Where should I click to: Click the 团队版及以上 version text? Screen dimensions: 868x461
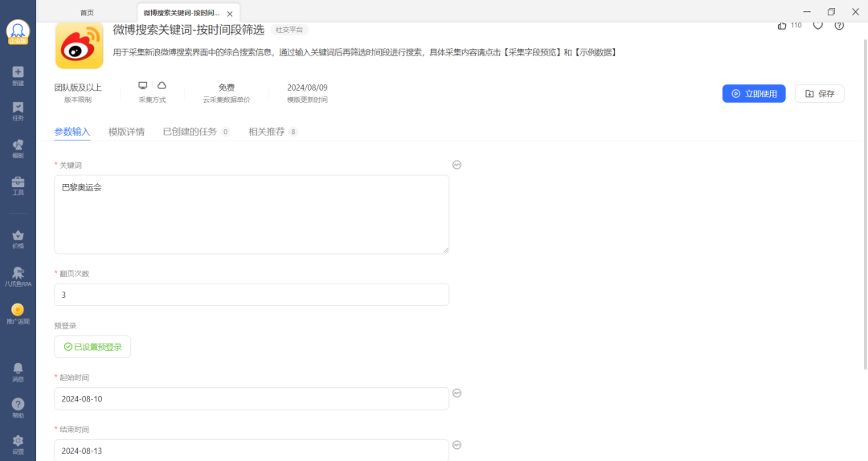coord(78,88)
